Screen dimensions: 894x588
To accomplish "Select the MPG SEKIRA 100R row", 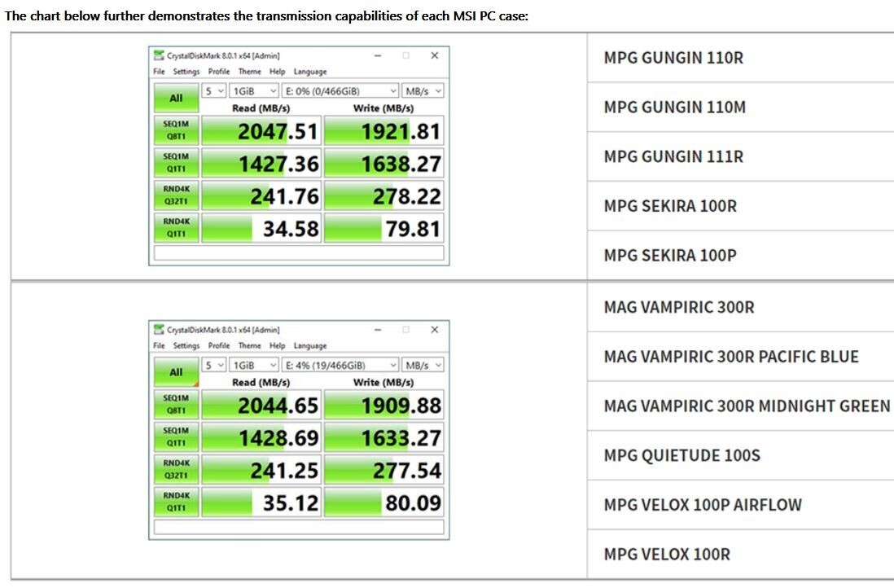I will [741, 206].
